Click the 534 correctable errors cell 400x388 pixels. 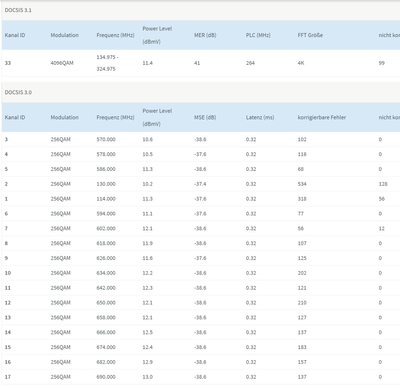[302, 184]
